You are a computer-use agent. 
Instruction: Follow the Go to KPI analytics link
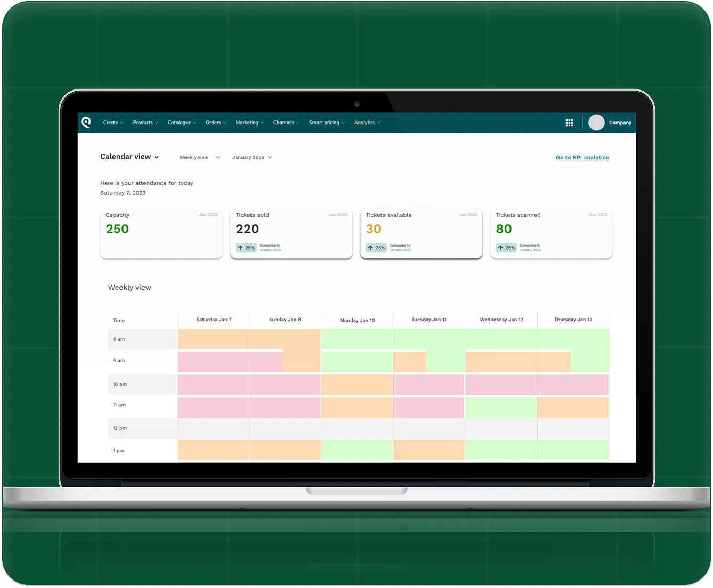pos(582,157)
